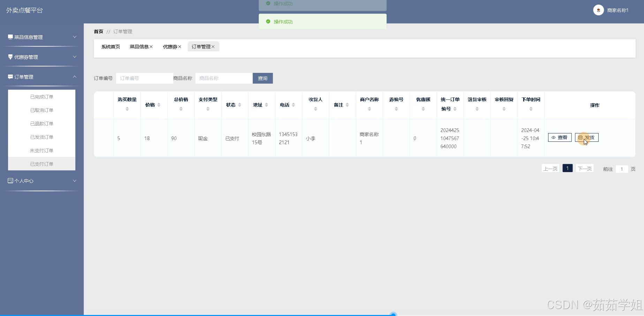Sort by 地址 column
644x316 pixels.
click(x=266, y=105)
